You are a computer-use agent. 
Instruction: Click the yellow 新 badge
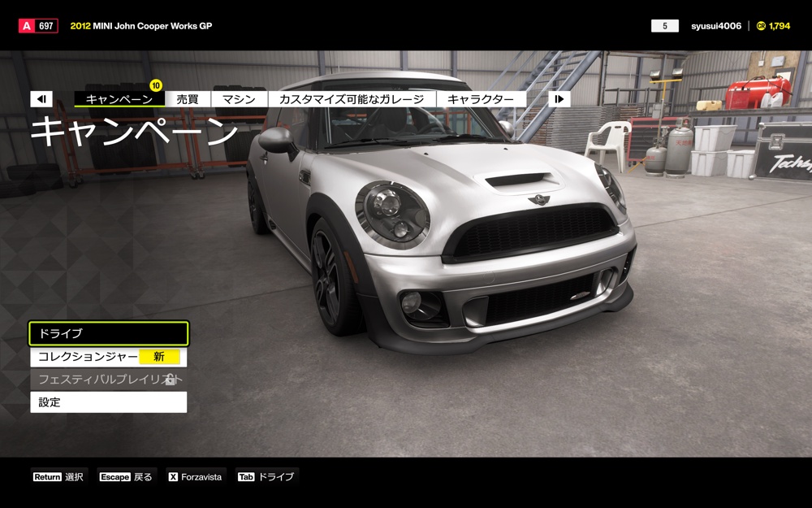pyautogui.click(x=159, y=357)
